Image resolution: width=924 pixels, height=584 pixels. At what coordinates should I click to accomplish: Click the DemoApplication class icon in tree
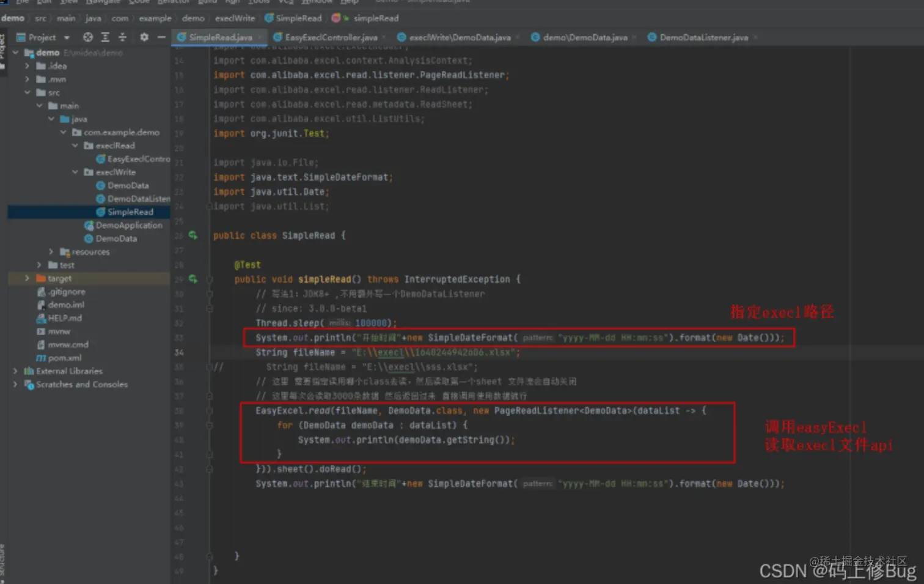pos(89,226)
